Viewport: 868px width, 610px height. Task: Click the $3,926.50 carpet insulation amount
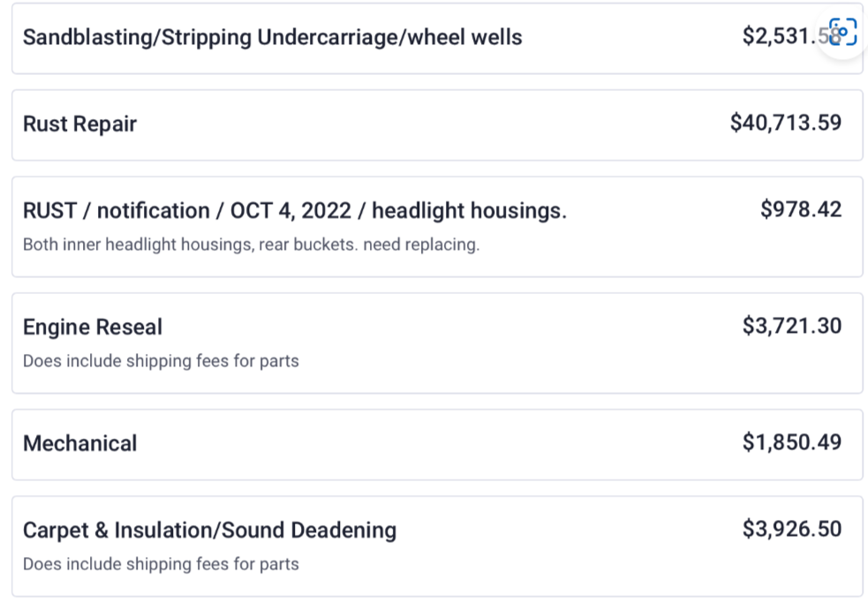(x=792, y=529)
